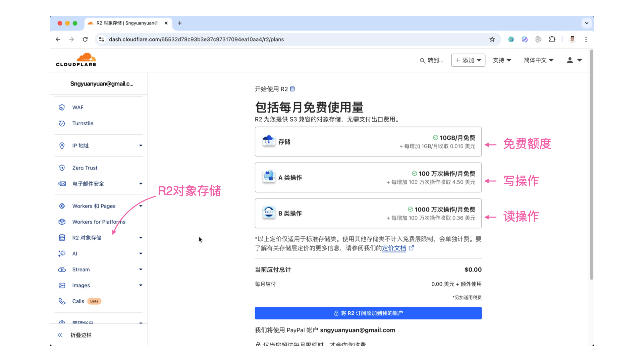Viewport: 644px width, 362px height.
Task: Open Turnstile from the sidebar
Action: (x=83, y=123)
